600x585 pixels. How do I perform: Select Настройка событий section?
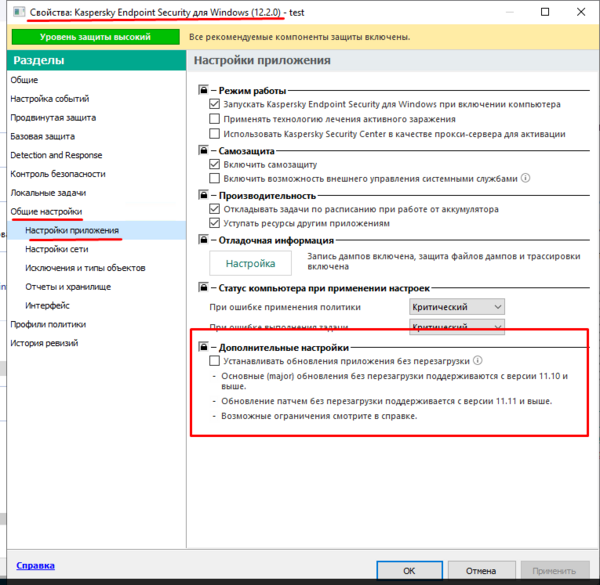click(50, 99)
